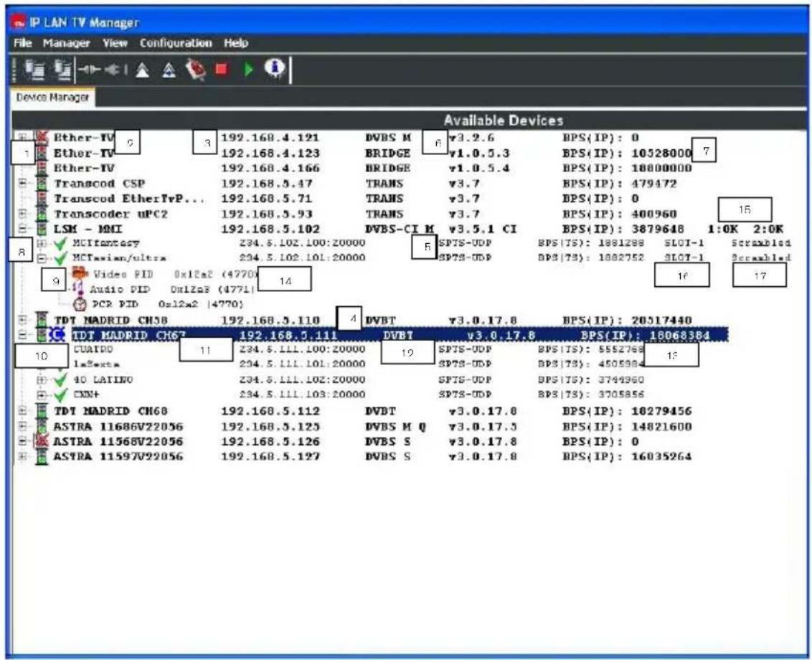Expand the ASTRA 11686V22056 node
This screenshot has width=812, height=660.
click(x=22, y=426)
